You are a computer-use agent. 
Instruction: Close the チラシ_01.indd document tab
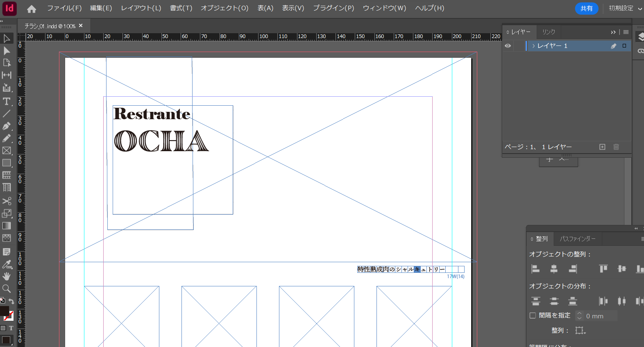click(x=81, y=25)
